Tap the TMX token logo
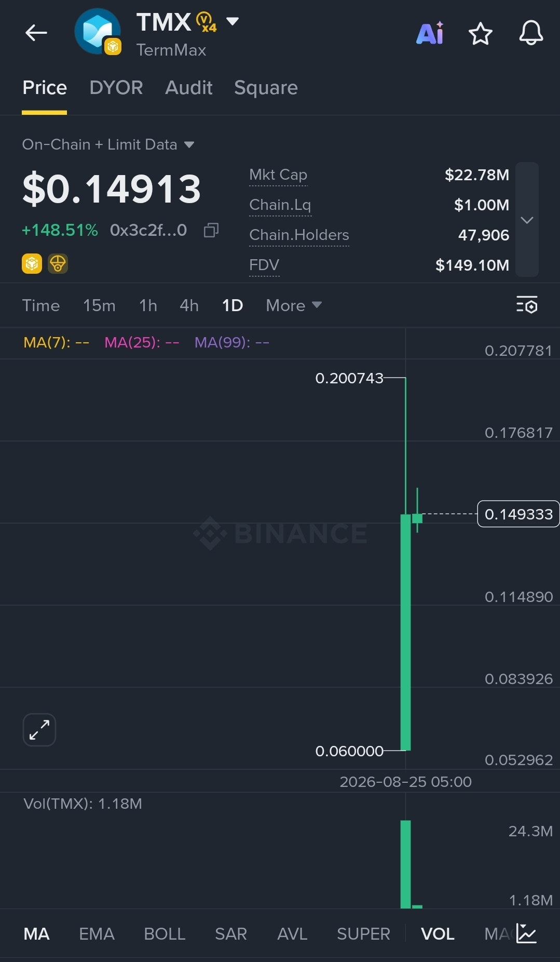 coord(98,32)
